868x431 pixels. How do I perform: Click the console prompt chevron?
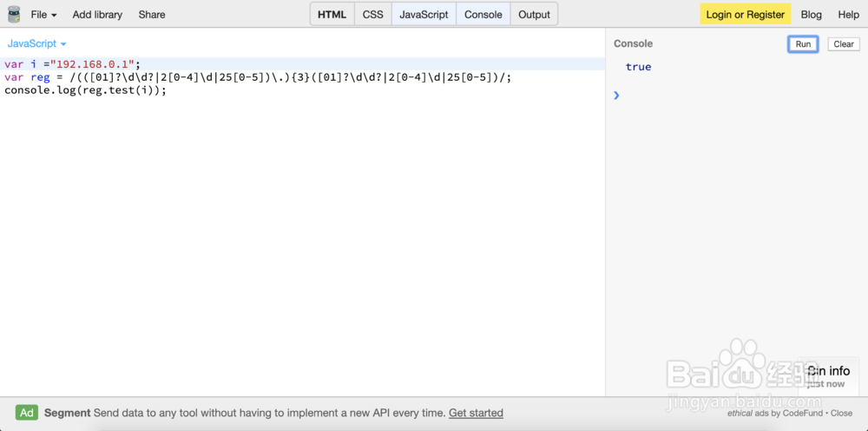[616, 96]
